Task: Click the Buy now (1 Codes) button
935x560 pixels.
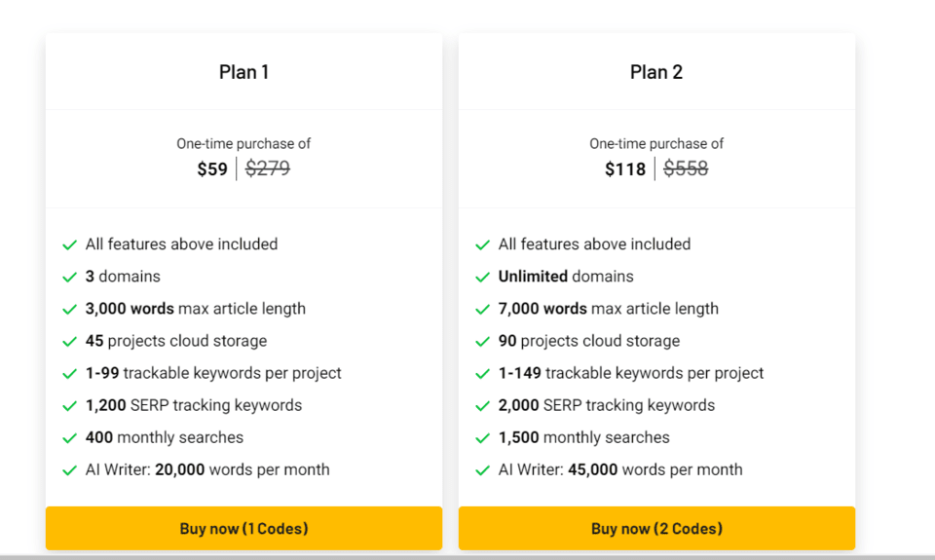Action: [x=243, y=529]
